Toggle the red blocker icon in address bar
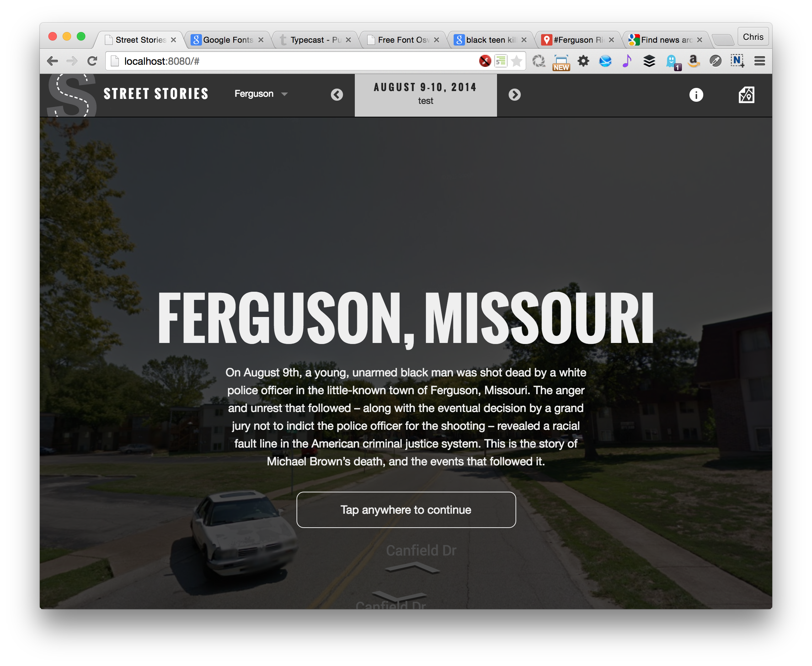812x666 pixels. (x=485, y=61)
